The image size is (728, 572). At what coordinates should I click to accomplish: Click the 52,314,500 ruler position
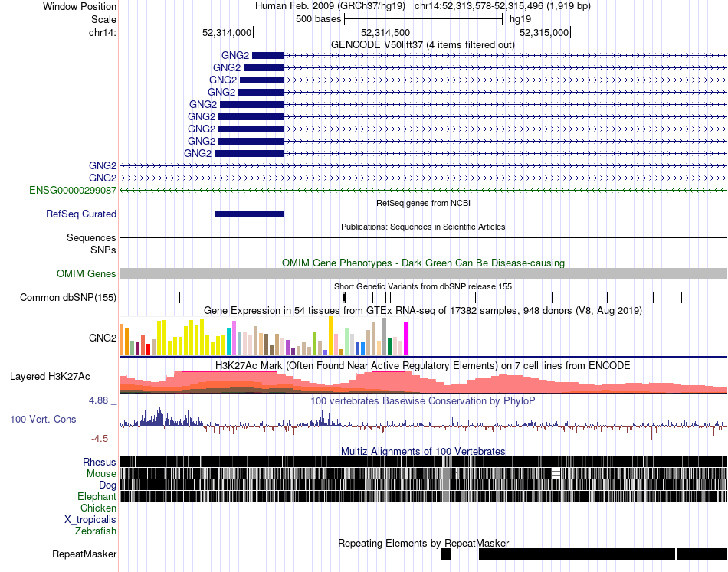[x=385, y=32]
